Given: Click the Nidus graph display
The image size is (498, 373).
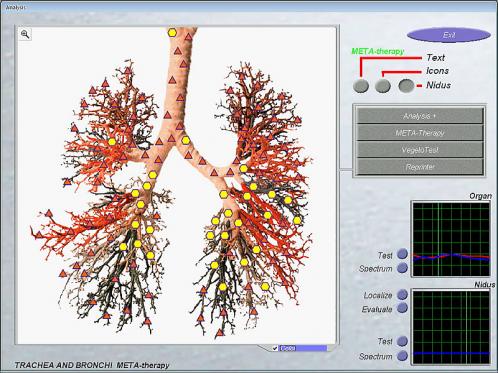Looking at the screenshot, I should [x=451, y=327].
